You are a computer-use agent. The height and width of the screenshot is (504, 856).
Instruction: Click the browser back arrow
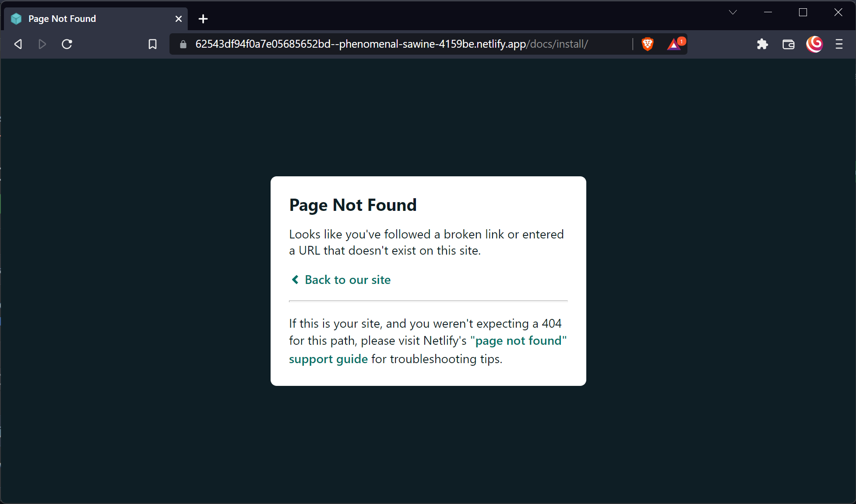pos(18,44)
